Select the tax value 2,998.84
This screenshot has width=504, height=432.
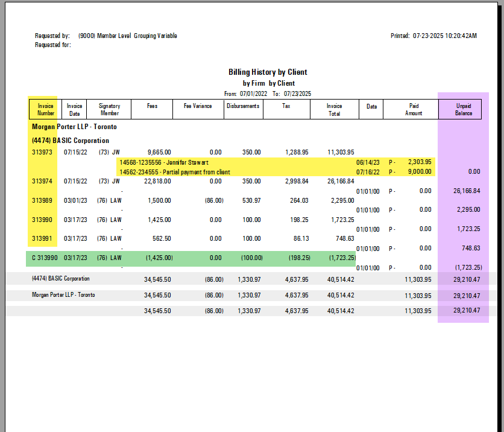pos(297,181)
